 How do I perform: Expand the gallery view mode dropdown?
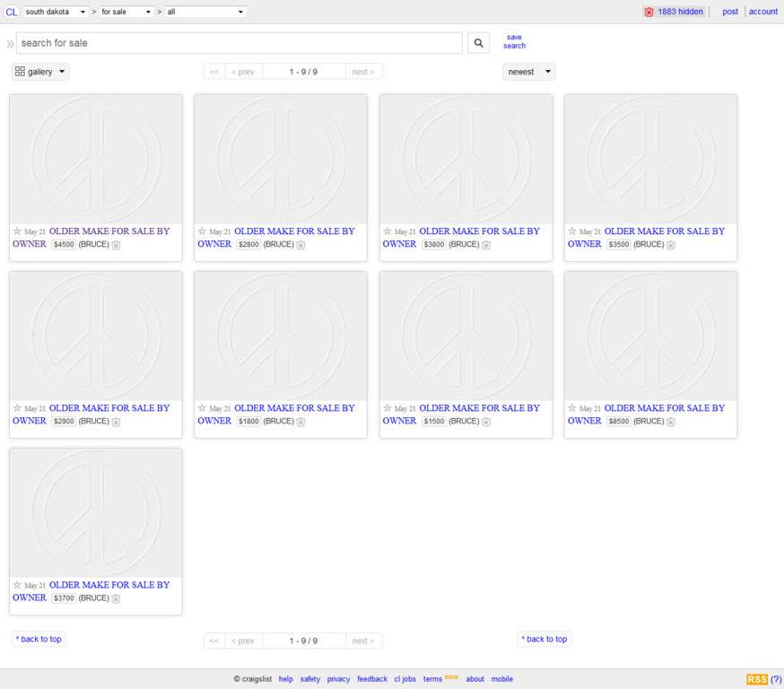[x=40, y=72]
